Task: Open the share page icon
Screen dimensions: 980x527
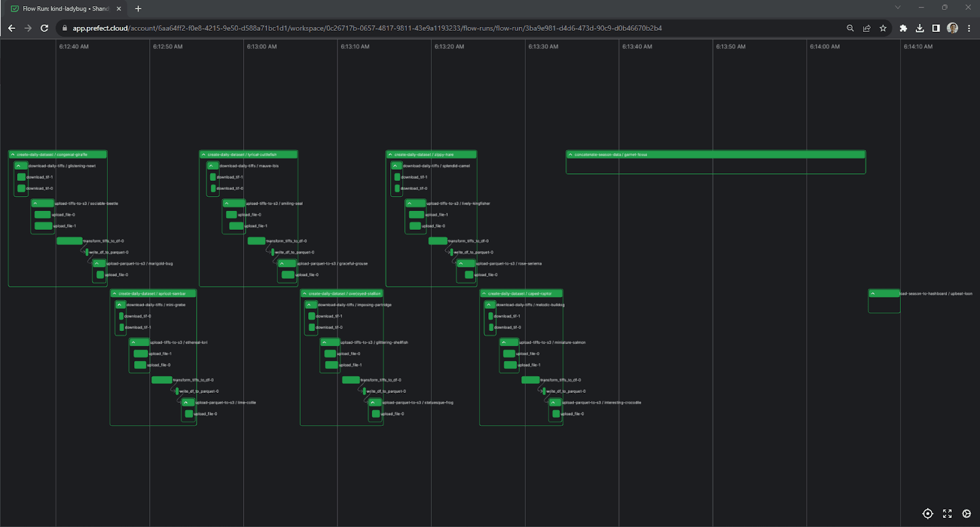Action: [867, 28]
